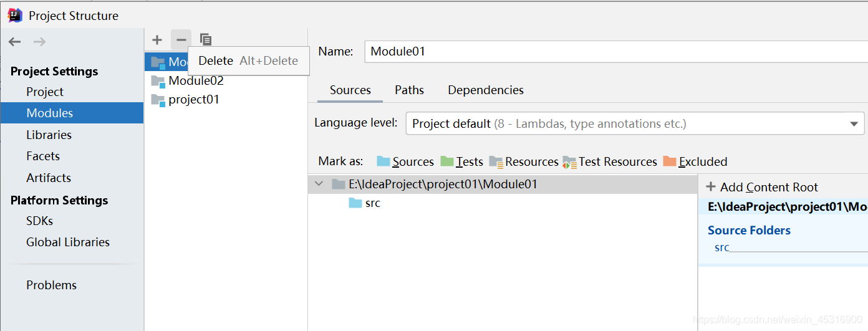Screen dimensions: 868x331
Task: Click the Copy module icon
Action: click(x=205, y=40)
